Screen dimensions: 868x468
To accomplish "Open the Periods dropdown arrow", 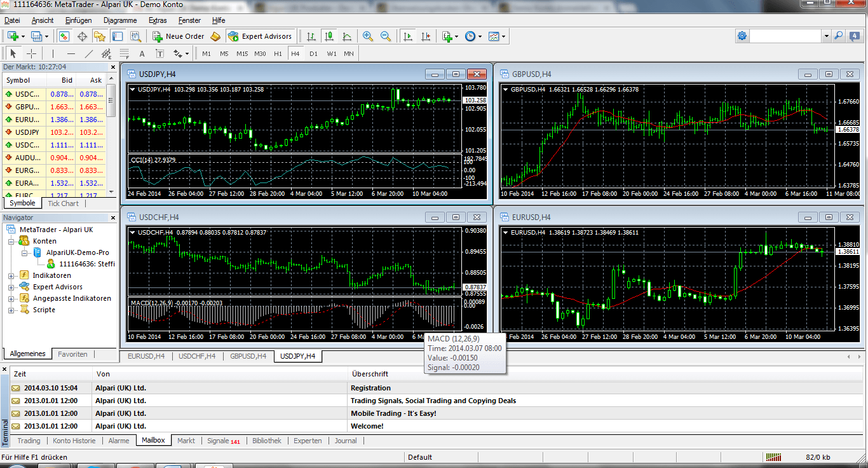I will 480,36.
